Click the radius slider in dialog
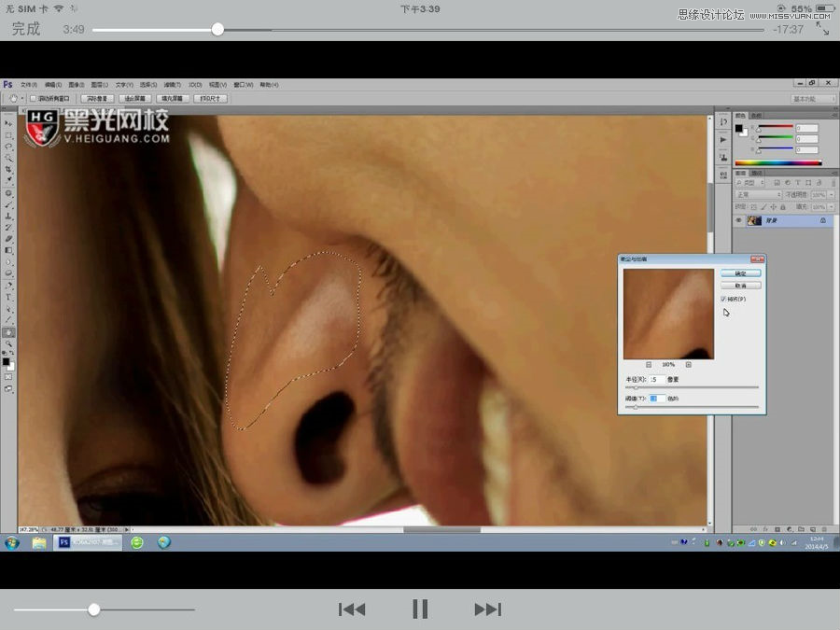Screen dimensions: 840x630 (693, 387)
